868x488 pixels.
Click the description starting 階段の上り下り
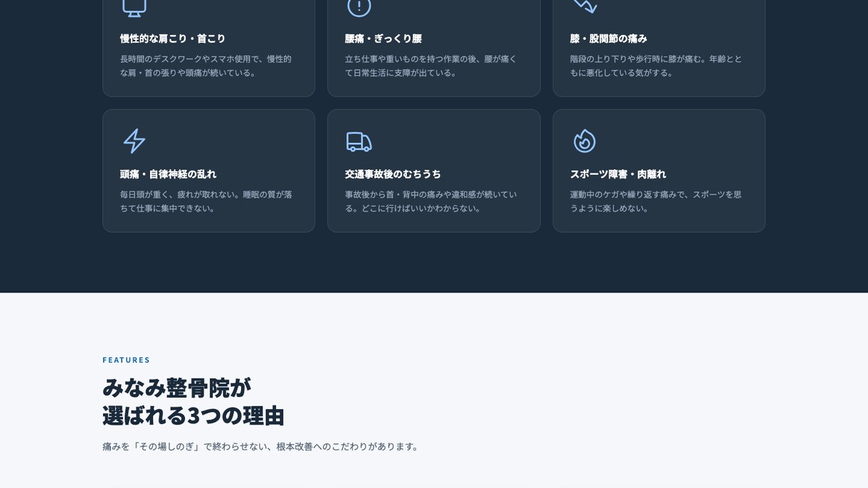pyautogui.click(x=656, y=65)
